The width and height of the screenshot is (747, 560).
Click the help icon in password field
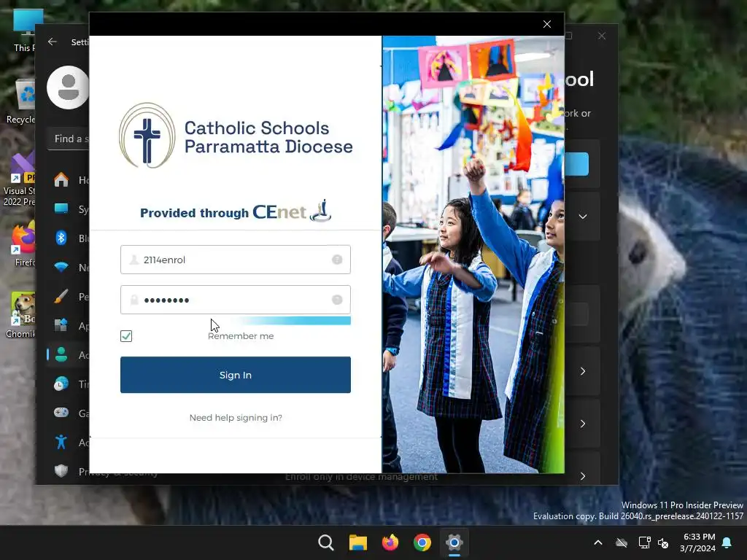(337, 300)
